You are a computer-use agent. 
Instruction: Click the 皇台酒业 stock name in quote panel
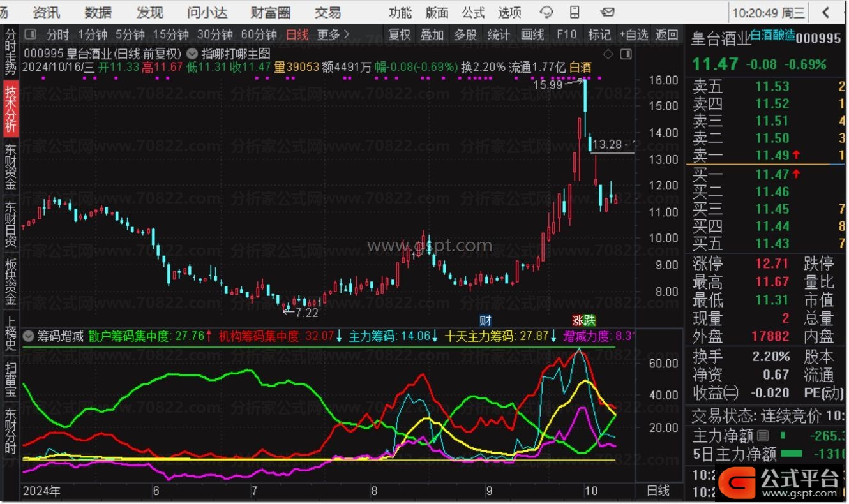coord(720,39)
